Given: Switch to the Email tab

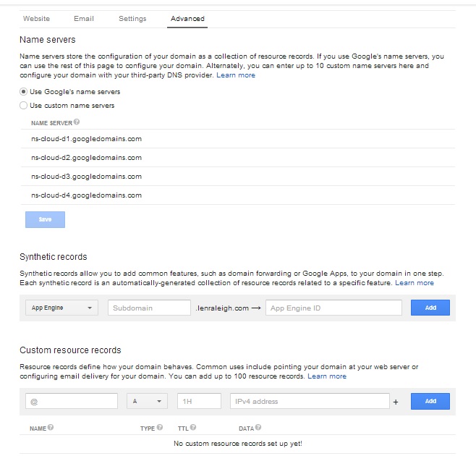Looking at the screenshot, I should pos(84,19).
